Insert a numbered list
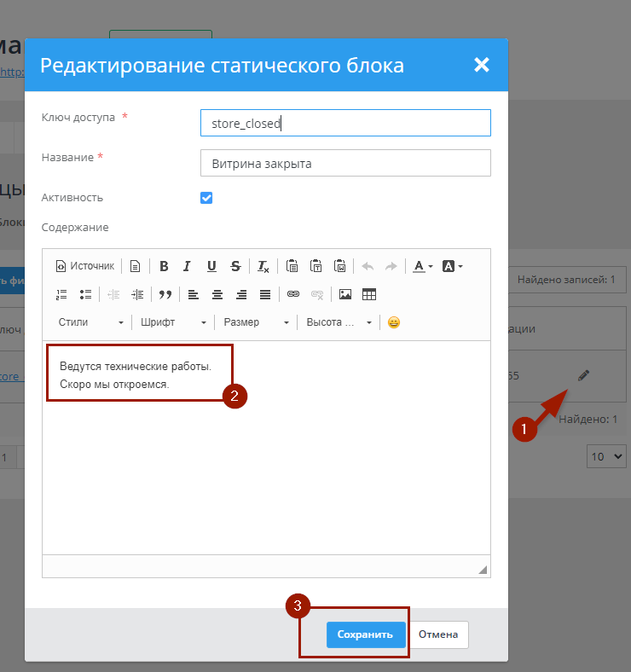Image resolution: width=631 pixels, height=672 pixels. [x=61, y=294]
